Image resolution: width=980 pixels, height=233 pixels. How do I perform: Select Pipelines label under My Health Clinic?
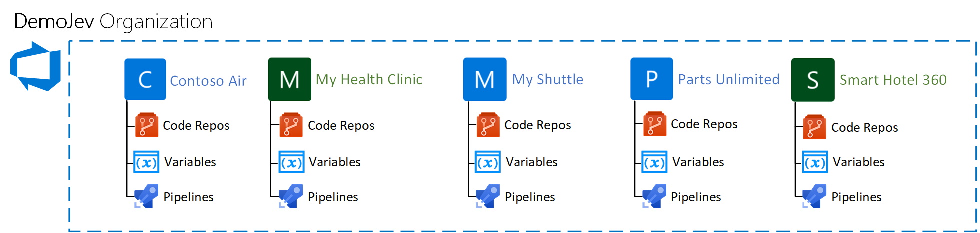[333, 197]
